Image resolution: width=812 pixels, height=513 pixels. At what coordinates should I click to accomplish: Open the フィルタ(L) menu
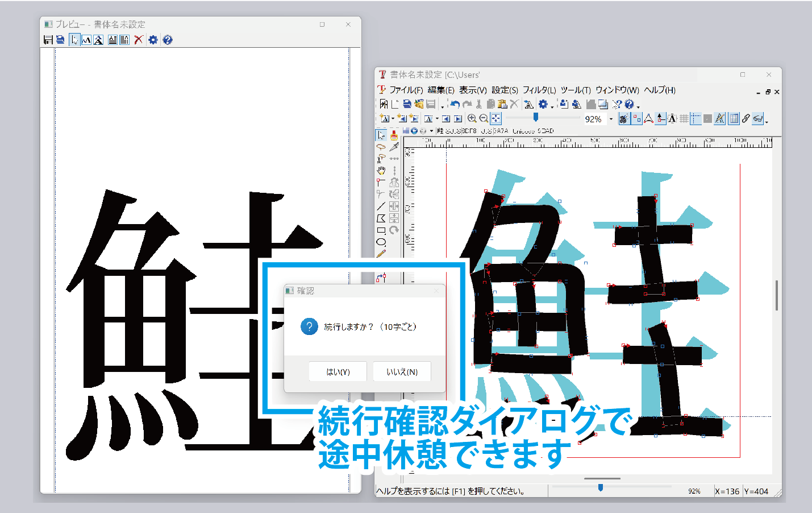tap(539, 90)
